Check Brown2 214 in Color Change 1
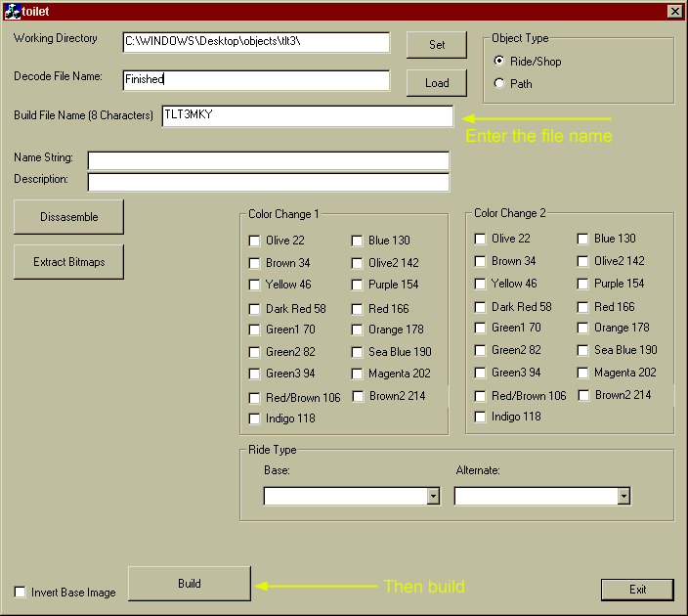The width and height of the screenshot is (688, 616). click(358, 396)
